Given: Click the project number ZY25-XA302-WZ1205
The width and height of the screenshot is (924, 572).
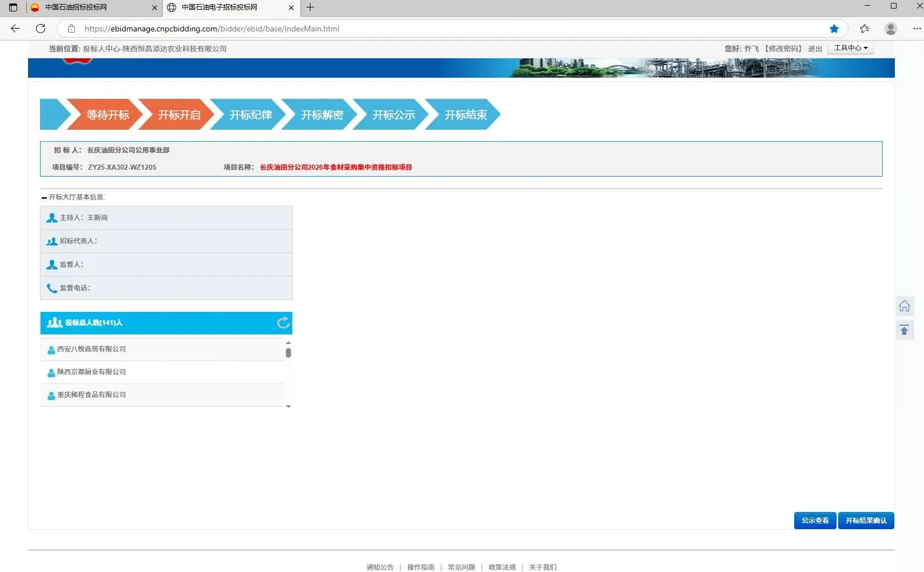Looking at the screenshot, I should (122, 167).
